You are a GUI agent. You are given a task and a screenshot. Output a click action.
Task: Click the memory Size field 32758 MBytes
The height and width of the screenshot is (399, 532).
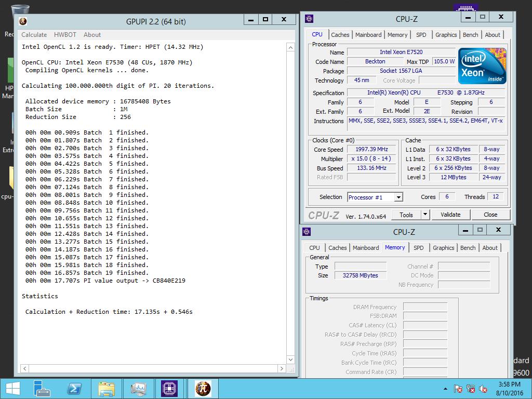pyautogui.click(x=361, y=275)
